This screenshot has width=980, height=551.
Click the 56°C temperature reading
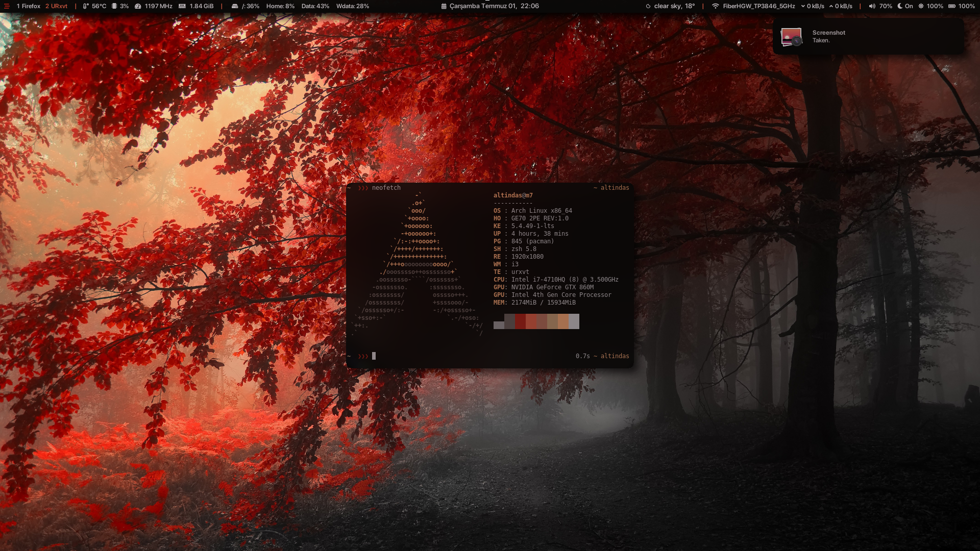coord(99,6)
